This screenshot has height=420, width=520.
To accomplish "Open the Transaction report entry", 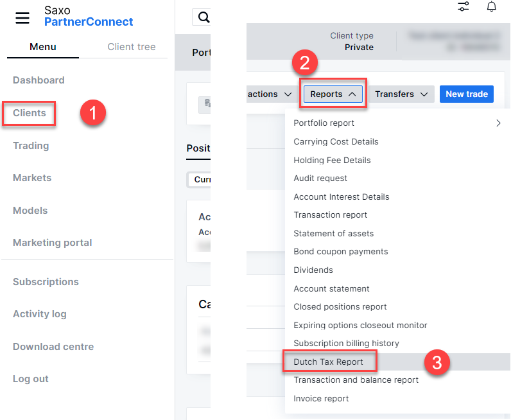I will pyautogui.click(x=330, y=215).
